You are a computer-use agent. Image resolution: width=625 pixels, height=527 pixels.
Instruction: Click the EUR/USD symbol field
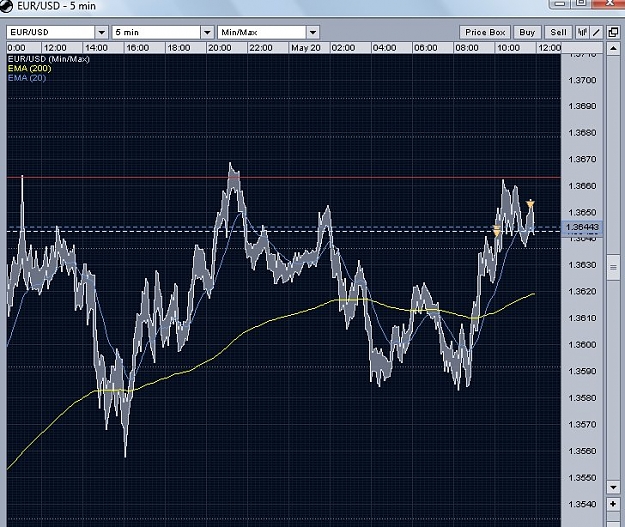(x=51, y=32)
